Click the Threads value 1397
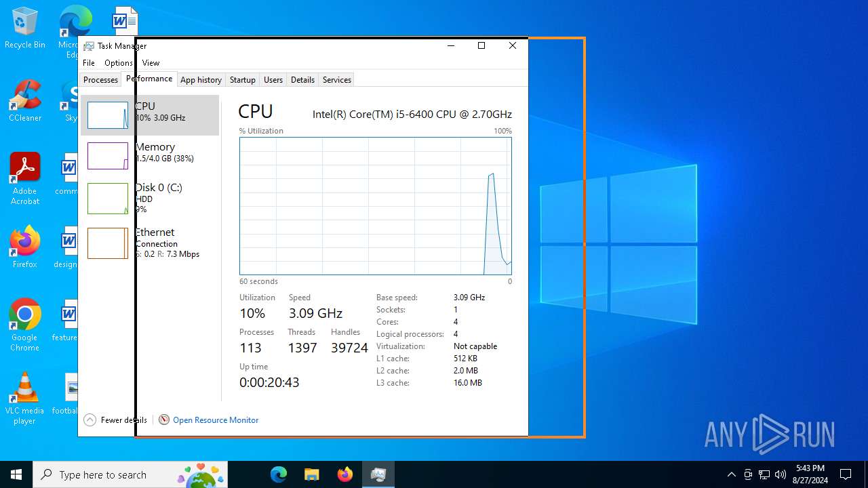Viewport: 868px width, 488px height. (x=302, y=348)
